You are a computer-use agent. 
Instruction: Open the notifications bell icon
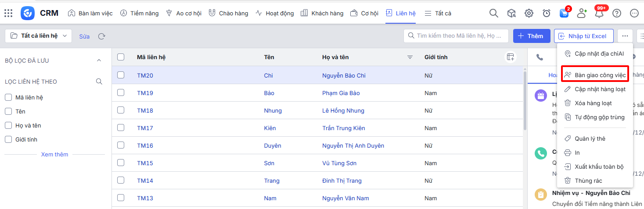(599, 13)
